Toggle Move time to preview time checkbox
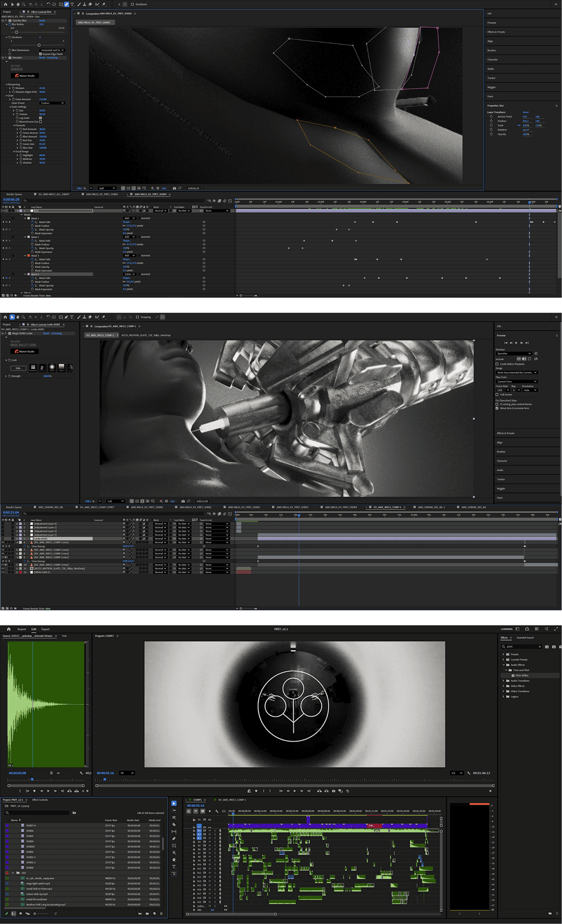The height and width of the screenshot is (924, 562). (x=497, y=408)
